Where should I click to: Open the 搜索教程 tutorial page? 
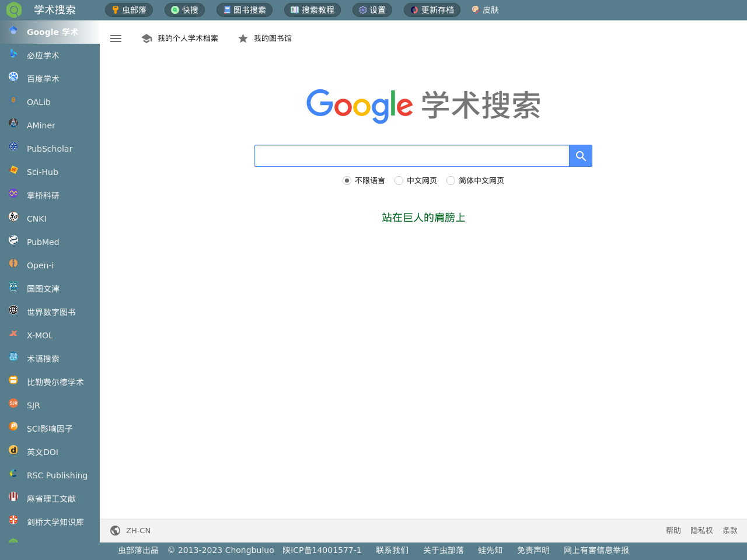pos(312,9)
